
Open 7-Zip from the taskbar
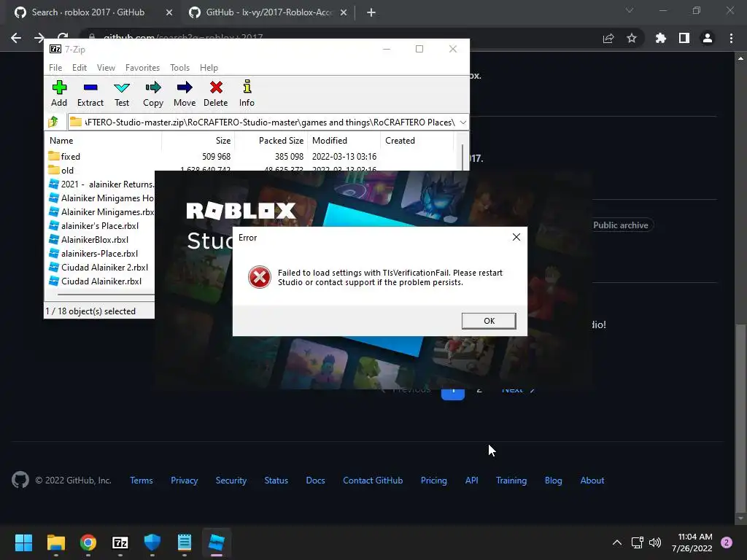(x=120, y=542)
